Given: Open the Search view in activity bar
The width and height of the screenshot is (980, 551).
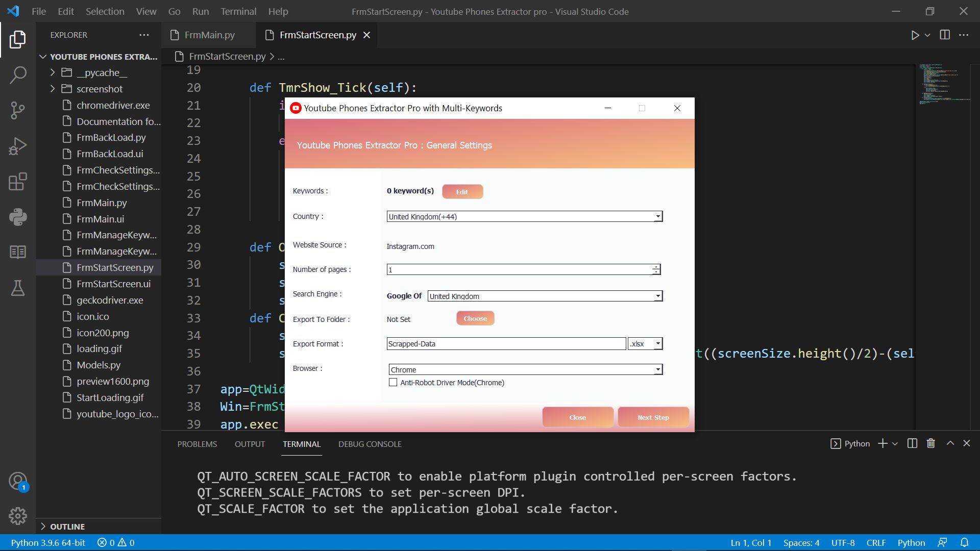Looking at the screenshot, I should (17, 75).
